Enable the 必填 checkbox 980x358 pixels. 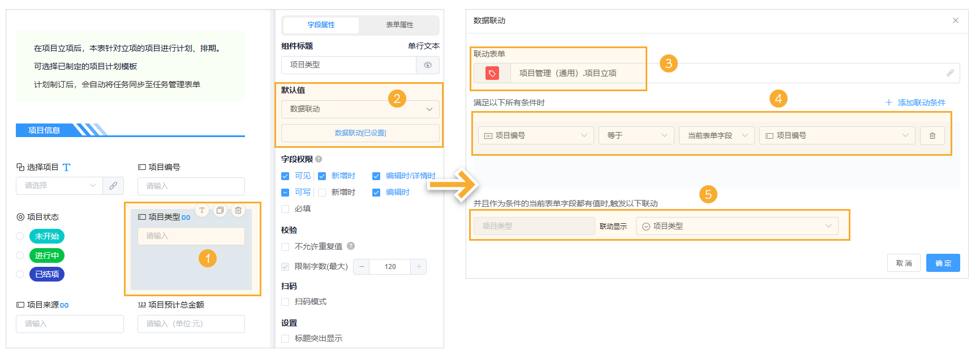(x=285, y=209)
